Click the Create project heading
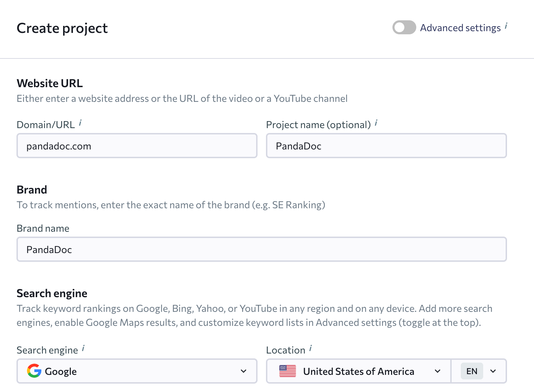The height and width of the screenshot is (392, 534). [x=62, y=28]
